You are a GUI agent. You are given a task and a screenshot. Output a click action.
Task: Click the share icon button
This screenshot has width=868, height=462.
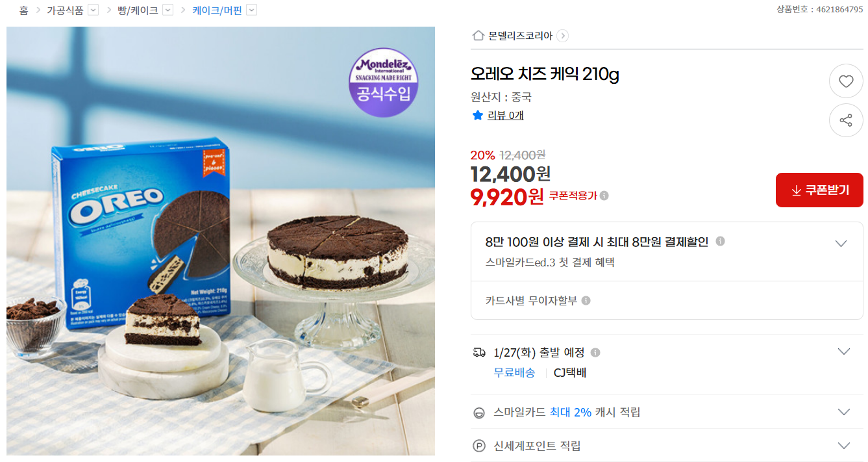(x=846, y=120)
